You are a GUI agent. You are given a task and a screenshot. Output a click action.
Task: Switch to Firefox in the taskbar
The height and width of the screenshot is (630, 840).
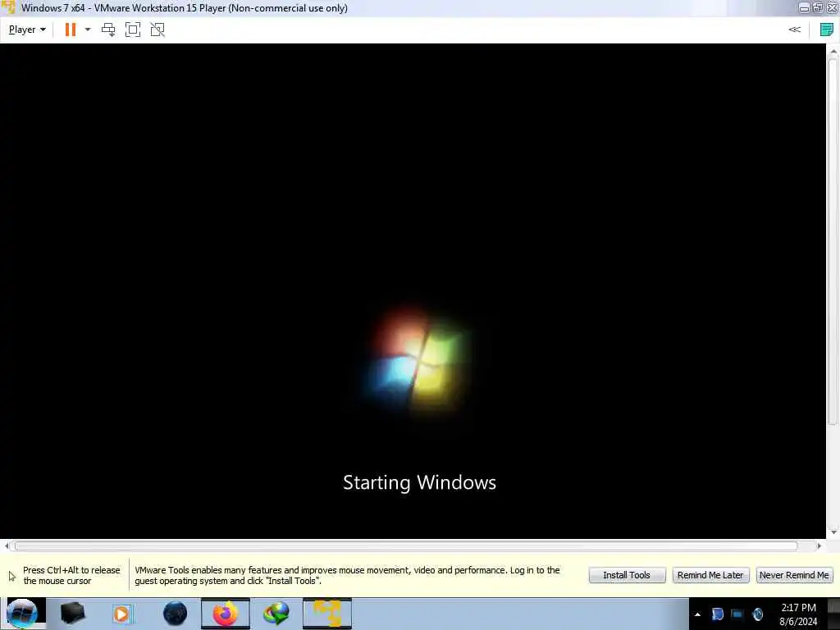[226, 614]
